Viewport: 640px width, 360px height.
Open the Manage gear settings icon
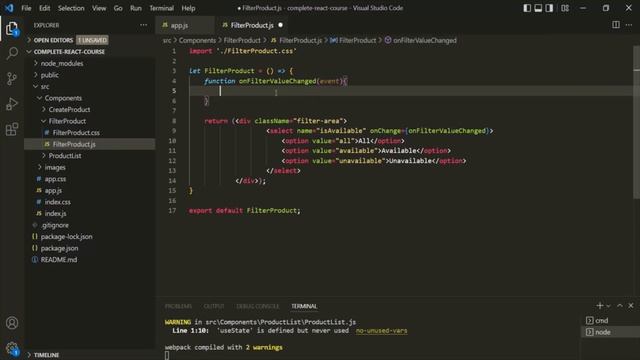click(x=12, y=348)
